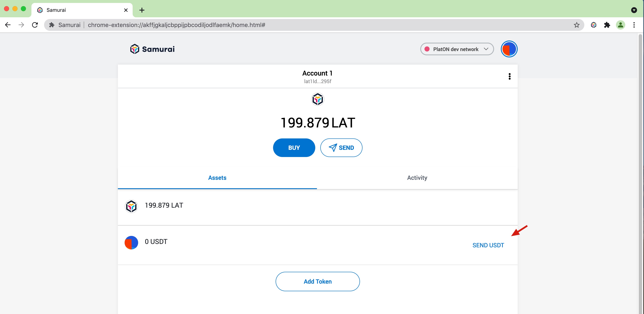Viewport: 644px width, 314px height.
Task: Open the Account 1 options menu (three dots)
Action: coord(509,76)
